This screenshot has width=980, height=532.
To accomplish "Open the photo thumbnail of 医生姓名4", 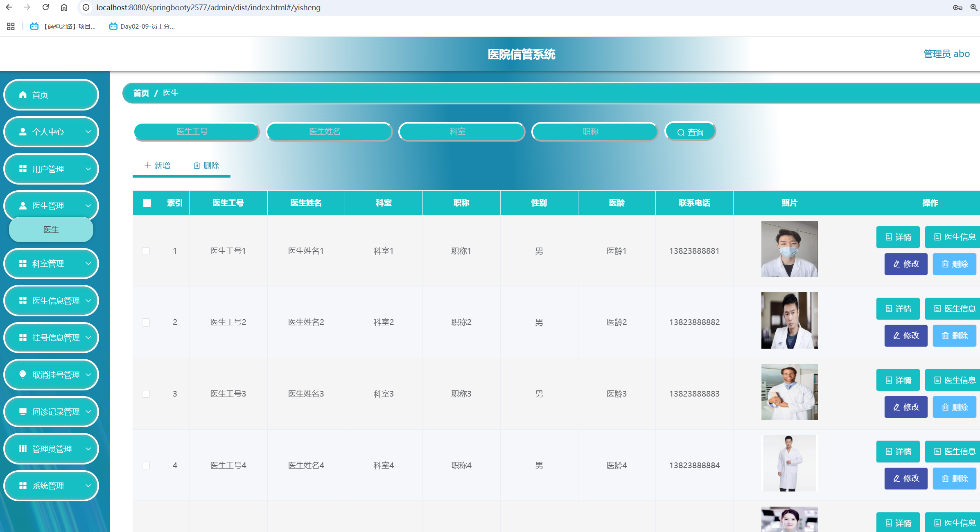I will (790, 463).
